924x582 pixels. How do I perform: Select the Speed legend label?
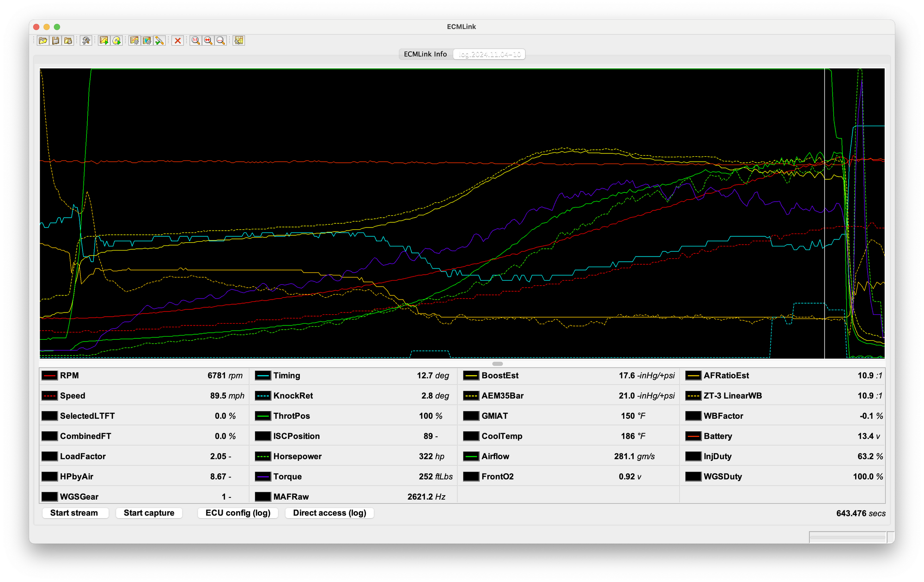[73, 396]
